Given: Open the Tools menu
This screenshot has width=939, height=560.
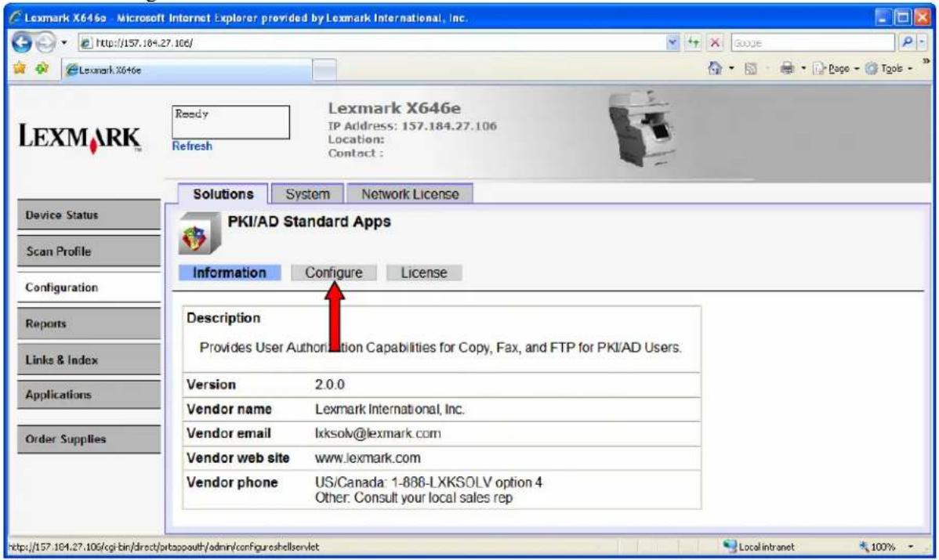Looking at the screenshot, I should coord(890,69).
